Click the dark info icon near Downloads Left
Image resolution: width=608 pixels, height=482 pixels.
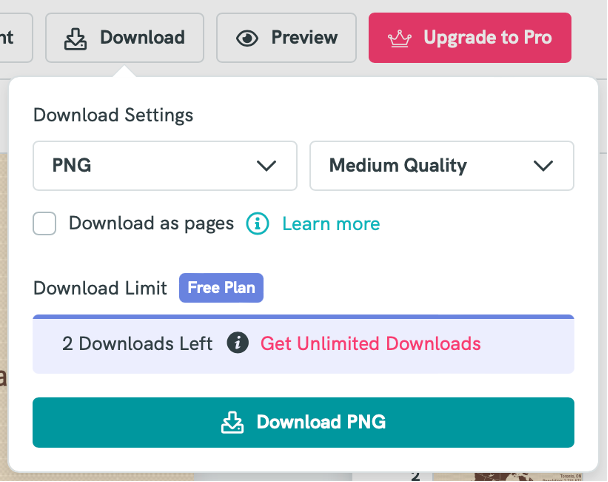(x=237, y=344)
